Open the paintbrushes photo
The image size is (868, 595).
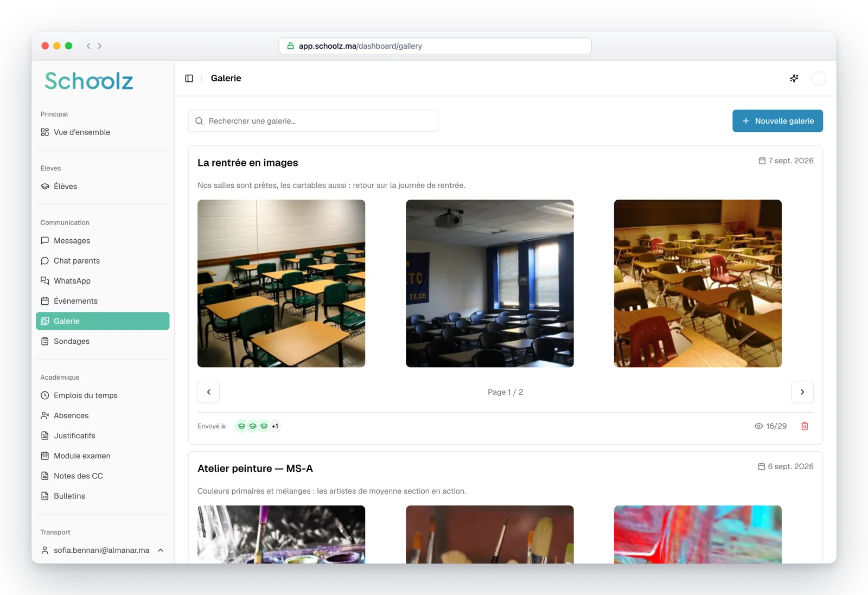point(489,534)
